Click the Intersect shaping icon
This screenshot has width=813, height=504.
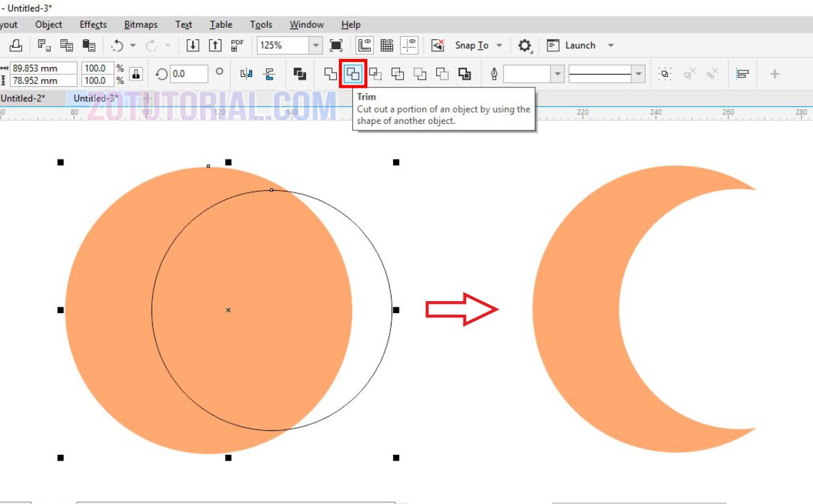pyautogui.click(x=375, y=74)
